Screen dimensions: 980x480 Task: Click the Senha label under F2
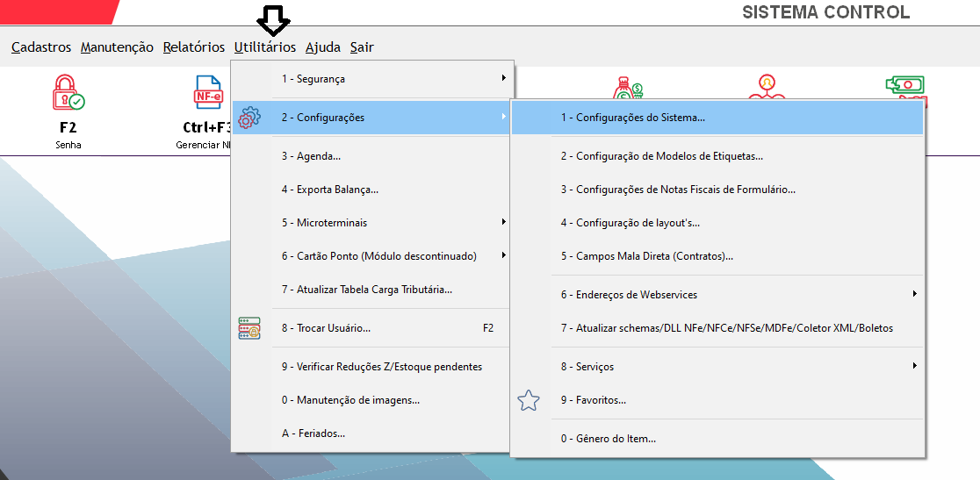(68, 146)
